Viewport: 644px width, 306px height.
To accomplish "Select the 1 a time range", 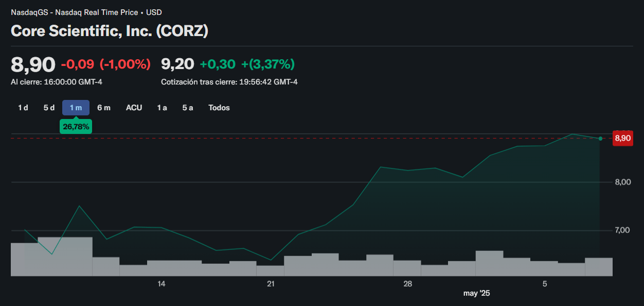I will 162,108.
